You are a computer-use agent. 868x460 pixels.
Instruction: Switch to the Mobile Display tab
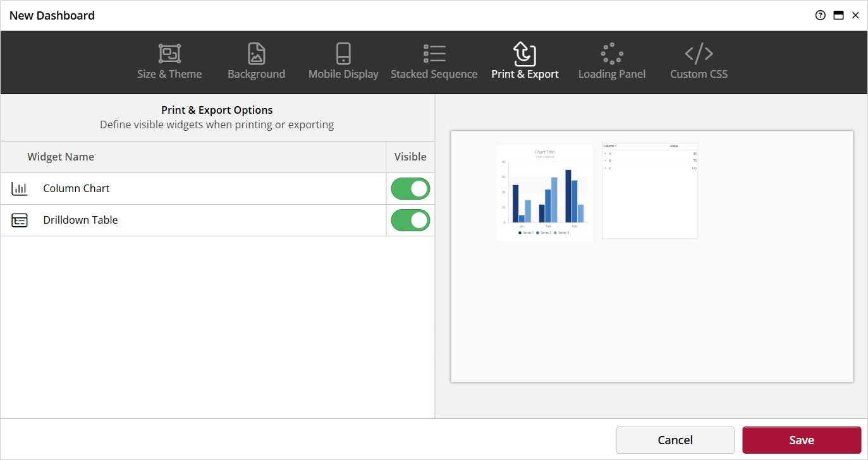(343, 60)
